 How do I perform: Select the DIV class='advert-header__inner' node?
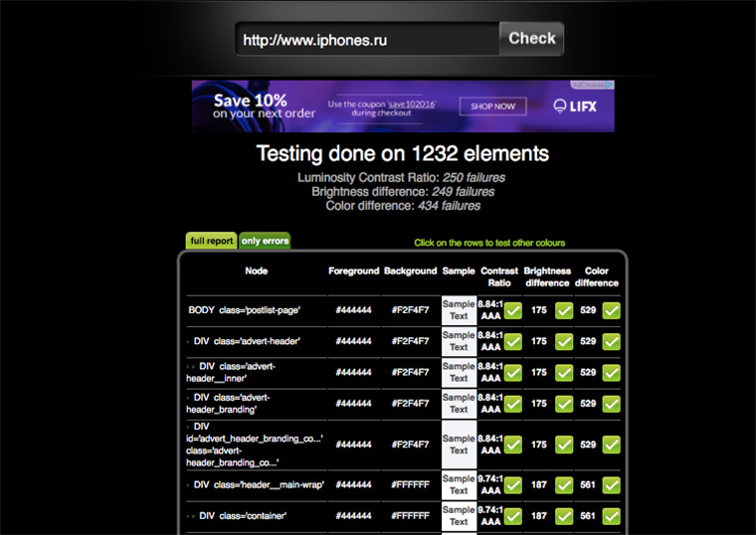(231, 373)
